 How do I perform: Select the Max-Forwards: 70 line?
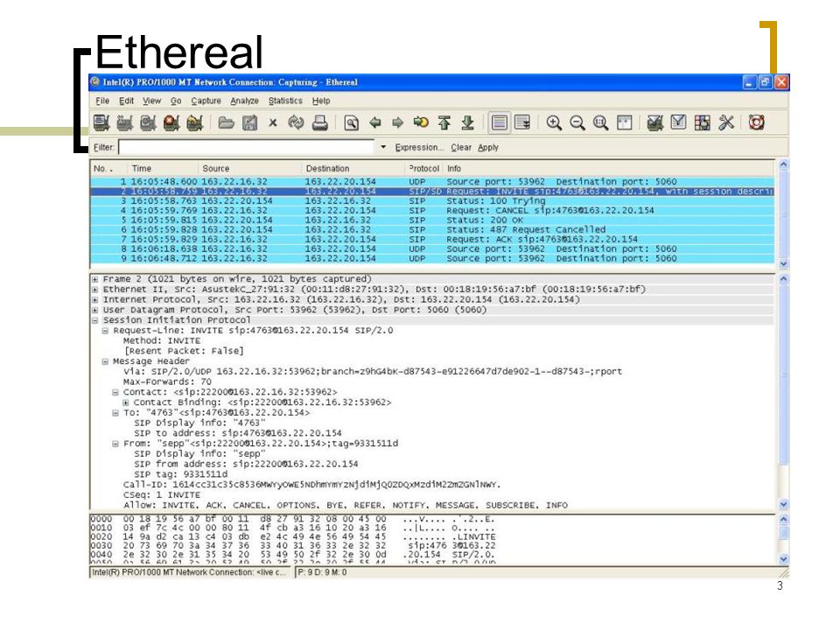167,382
